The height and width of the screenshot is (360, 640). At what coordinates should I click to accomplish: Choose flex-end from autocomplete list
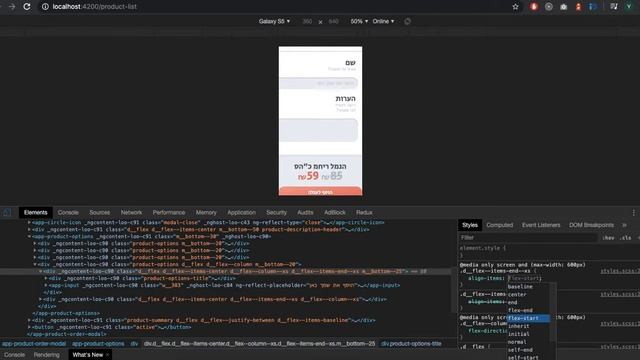(x=529, y=310)
